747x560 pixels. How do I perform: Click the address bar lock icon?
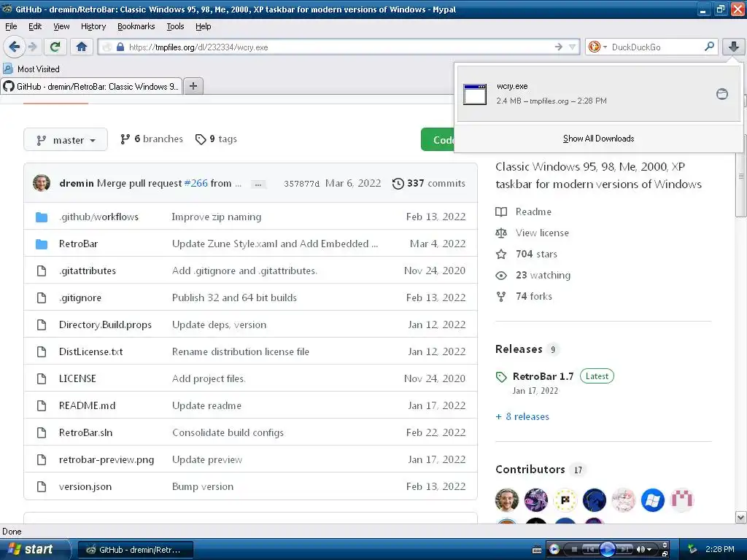120,47
